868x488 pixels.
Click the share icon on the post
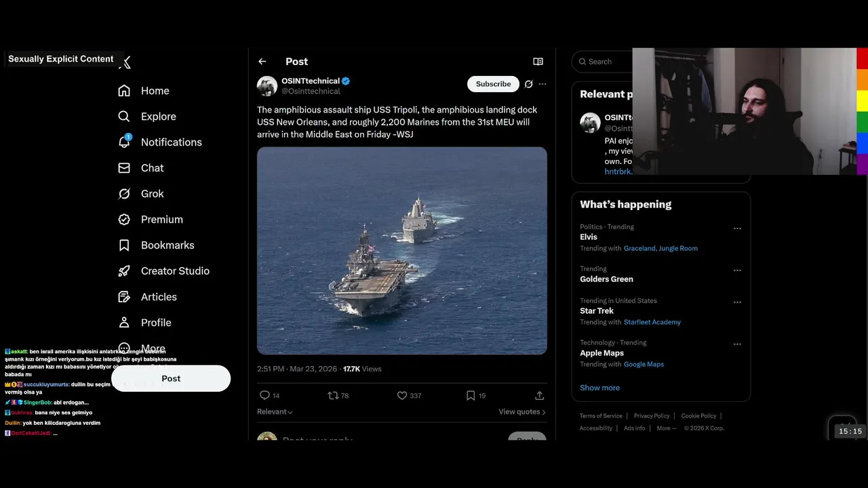pos(540,395)
